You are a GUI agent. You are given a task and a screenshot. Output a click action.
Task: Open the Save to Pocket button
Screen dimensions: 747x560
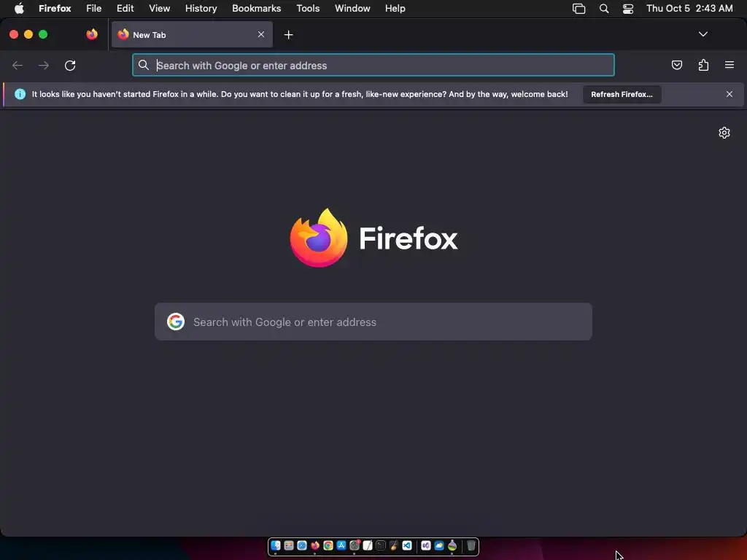676,65
